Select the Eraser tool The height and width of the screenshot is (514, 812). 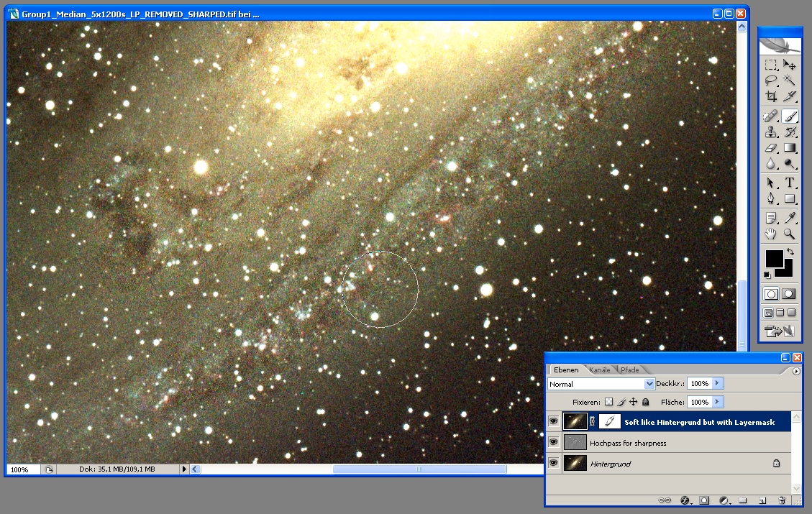[771, 148]
